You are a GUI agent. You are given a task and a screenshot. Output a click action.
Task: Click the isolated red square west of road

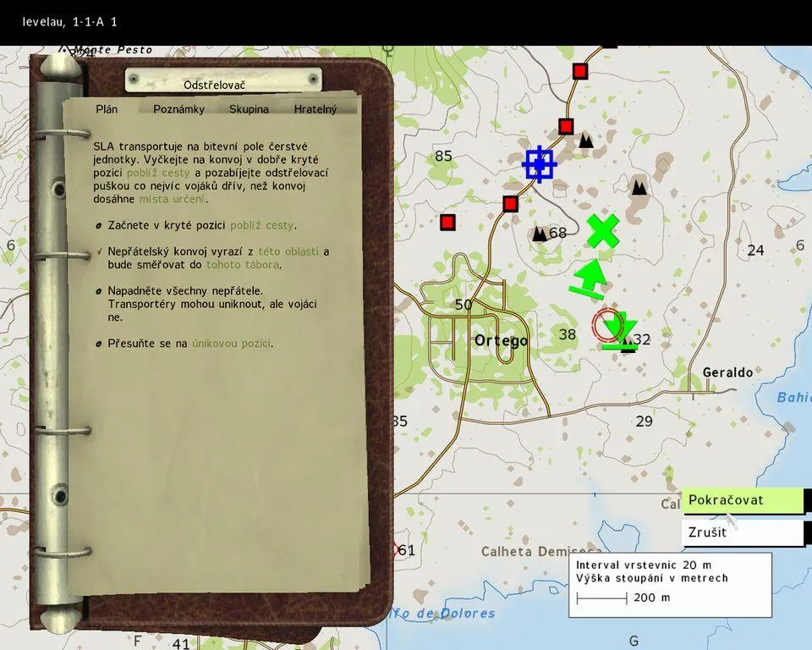[447, 222]
